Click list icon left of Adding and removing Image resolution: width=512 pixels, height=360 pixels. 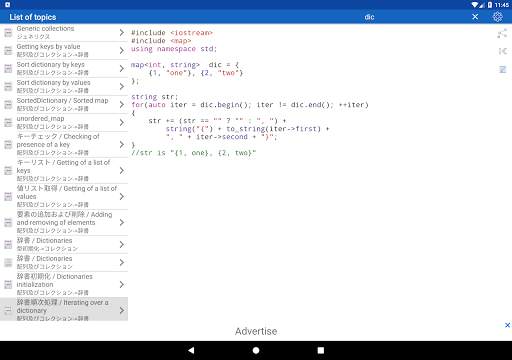point(8,223)
